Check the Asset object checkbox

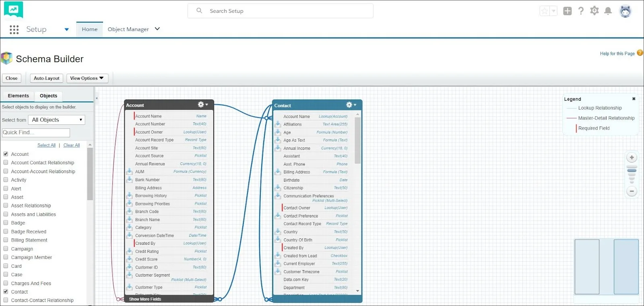coord(6,197)
